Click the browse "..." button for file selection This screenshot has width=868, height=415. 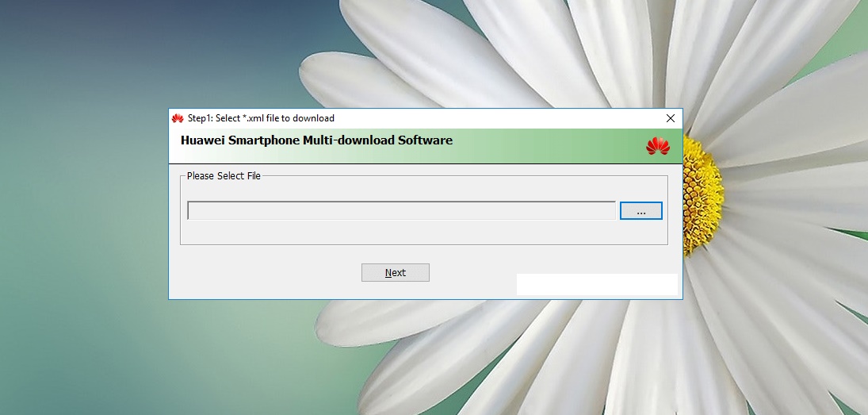641,211
